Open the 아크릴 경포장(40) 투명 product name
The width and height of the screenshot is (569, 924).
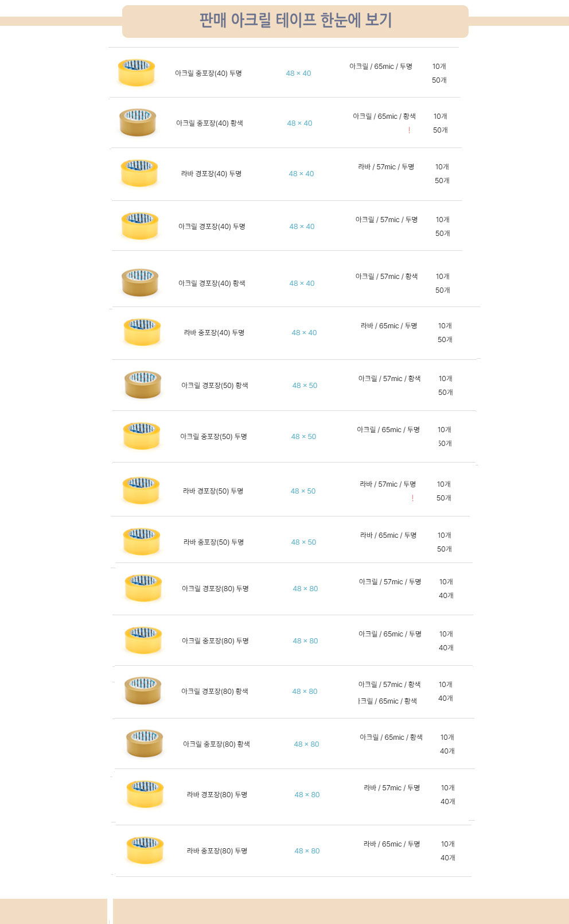point(212,227)
